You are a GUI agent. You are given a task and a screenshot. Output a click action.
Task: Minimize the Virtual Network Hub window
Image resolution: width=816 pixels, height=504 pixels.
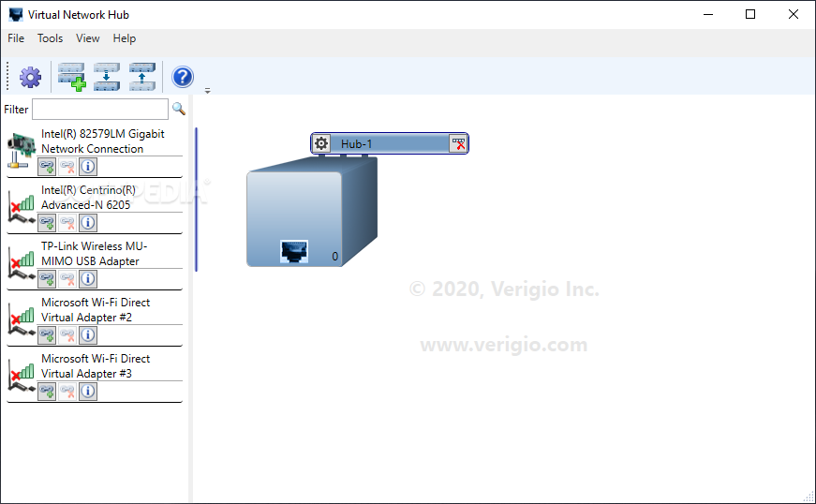(x=708, y=15)
